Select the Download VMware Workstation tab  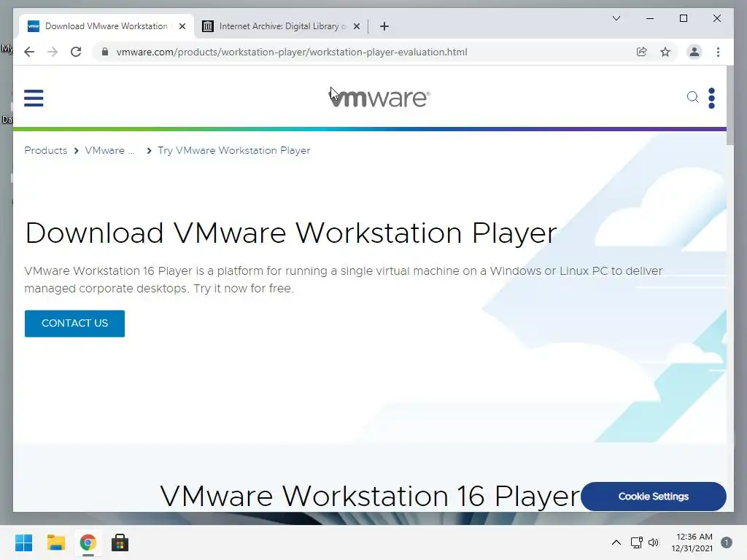(x=107, y=26)
